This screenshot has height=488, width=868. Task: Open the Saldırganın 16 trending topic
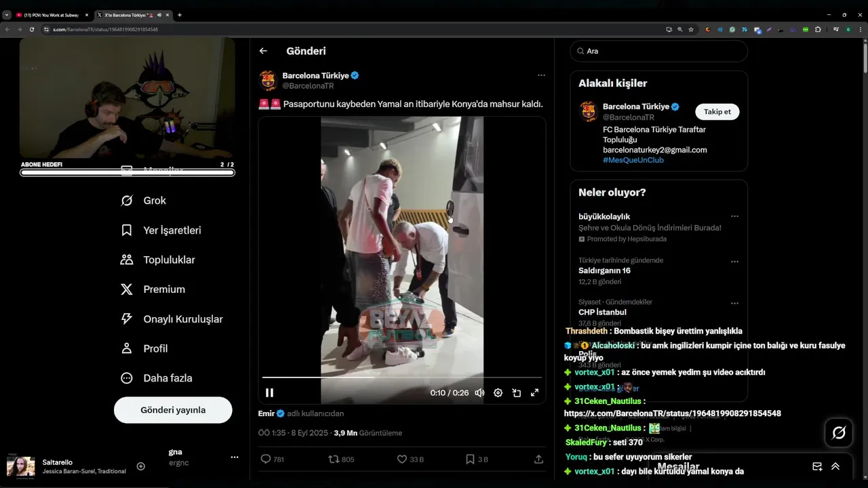coord(604,270)
